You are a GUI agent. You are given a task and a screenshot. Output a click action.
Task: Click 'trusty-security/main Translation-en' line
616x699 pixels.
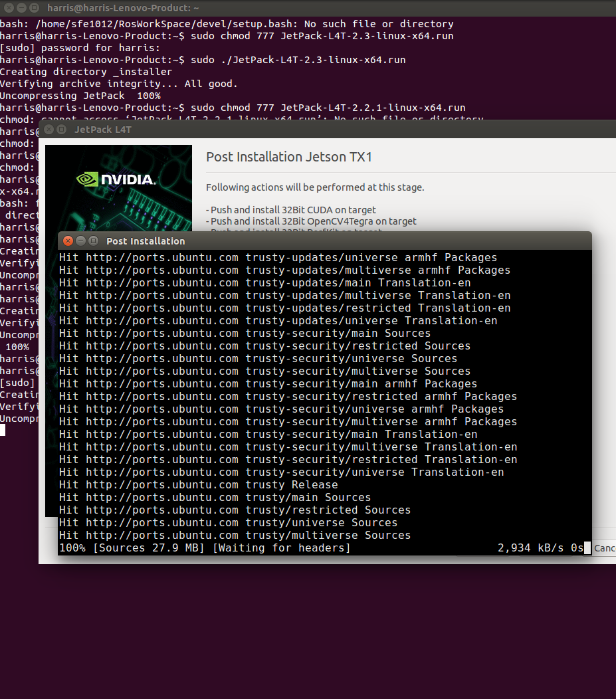pos(268,434)
